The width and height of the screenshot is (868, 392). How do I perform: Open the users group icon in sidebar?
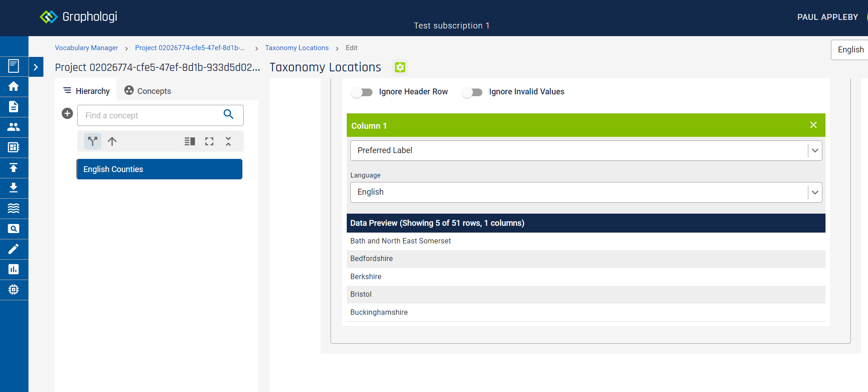click(x=14, y=127)
